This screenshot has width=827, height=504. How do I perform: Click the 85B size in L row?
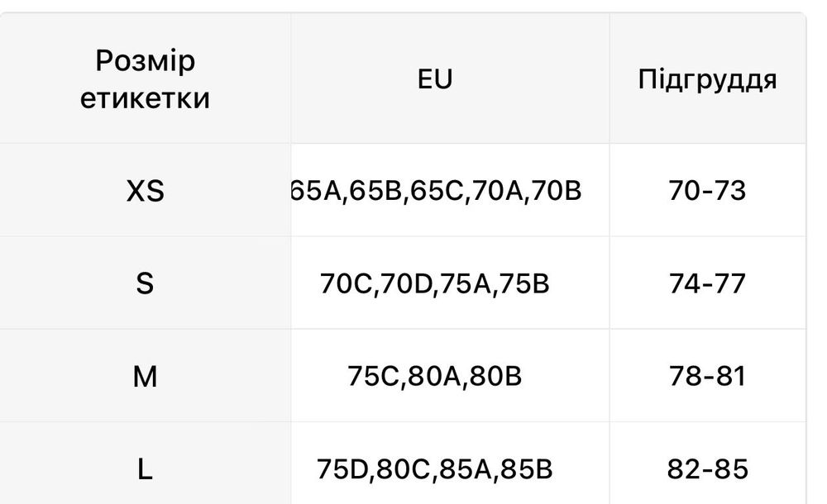point(523,469)
